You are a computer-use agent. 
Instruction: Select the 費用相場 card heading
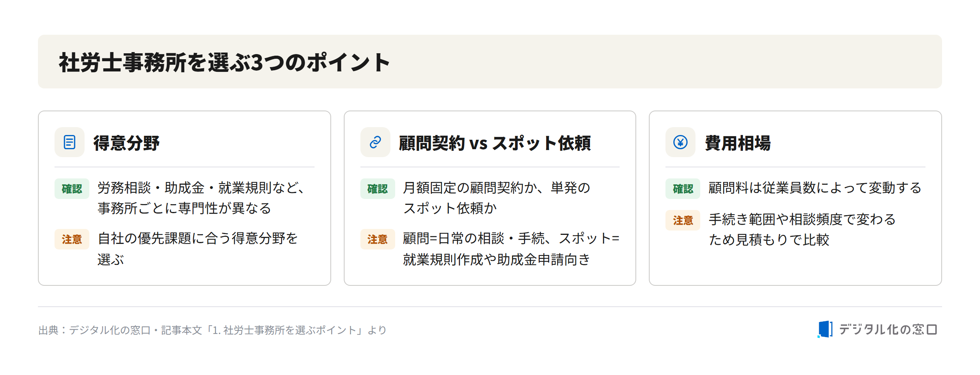[738, 143]
